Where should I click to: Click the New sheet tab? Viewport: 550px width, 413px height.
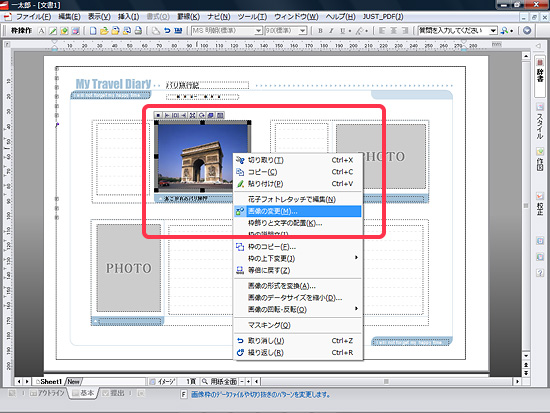click(74, 381)
